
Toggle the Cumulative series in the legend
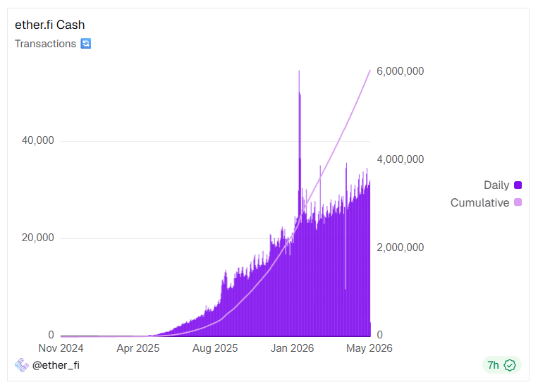tap(487, 202)
